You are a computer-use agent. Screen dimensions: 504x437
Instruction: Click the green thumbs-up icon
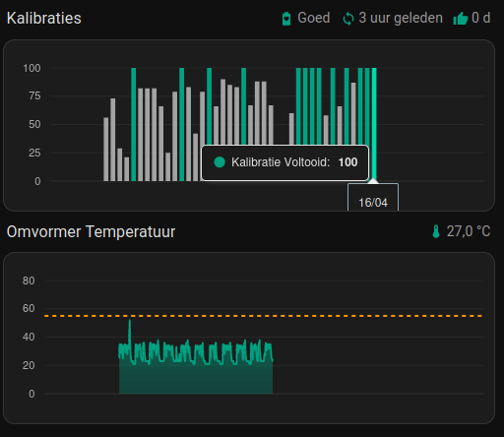pos(461,19)
